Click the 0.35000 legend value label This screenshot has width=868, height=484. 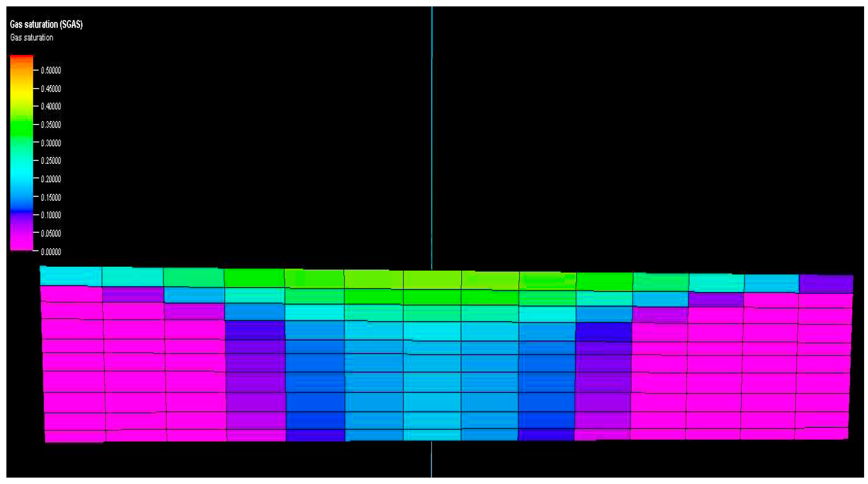coord(51,125)
